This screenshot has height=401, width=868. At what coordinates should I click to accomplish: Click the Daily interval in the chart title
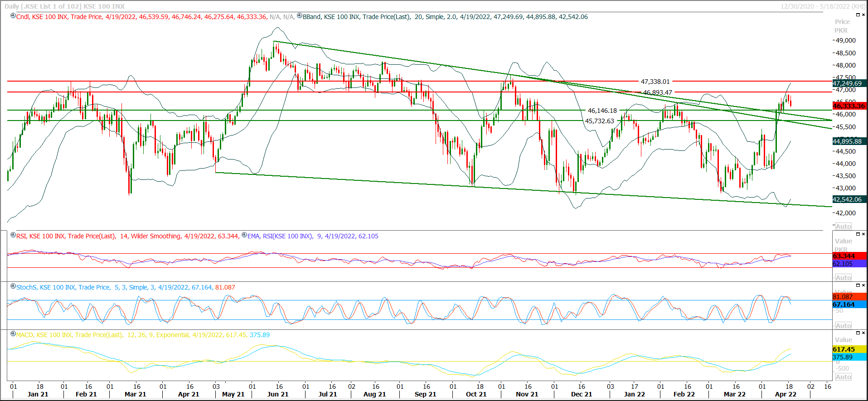[x=12, y=6]
